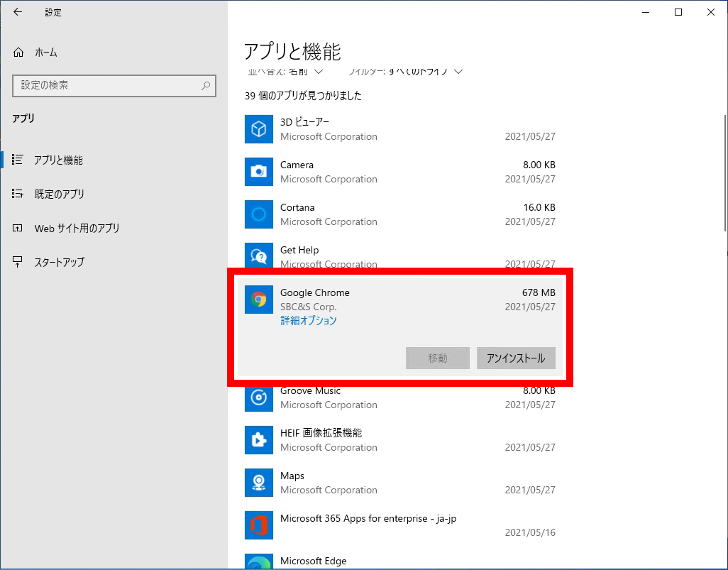Click the 39 個のアプリが見つかりました count text
The image size is (728, 570).
point(303,96)
